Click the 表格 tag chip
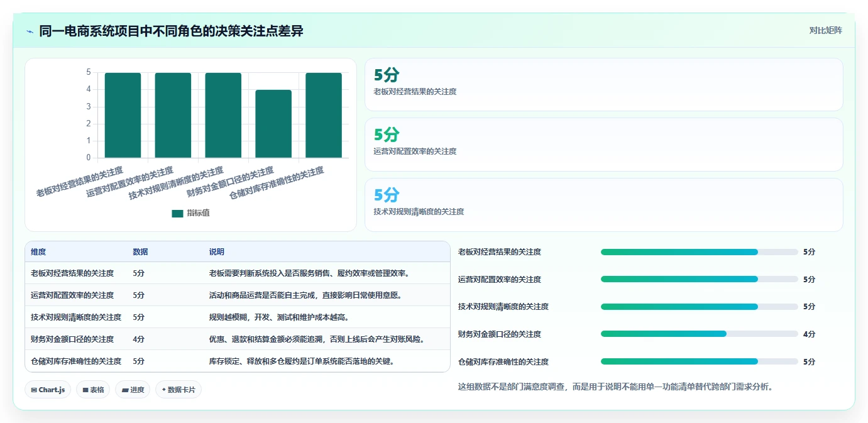The width and height of the screenshot is (868, 423). (x=93, y=390)
